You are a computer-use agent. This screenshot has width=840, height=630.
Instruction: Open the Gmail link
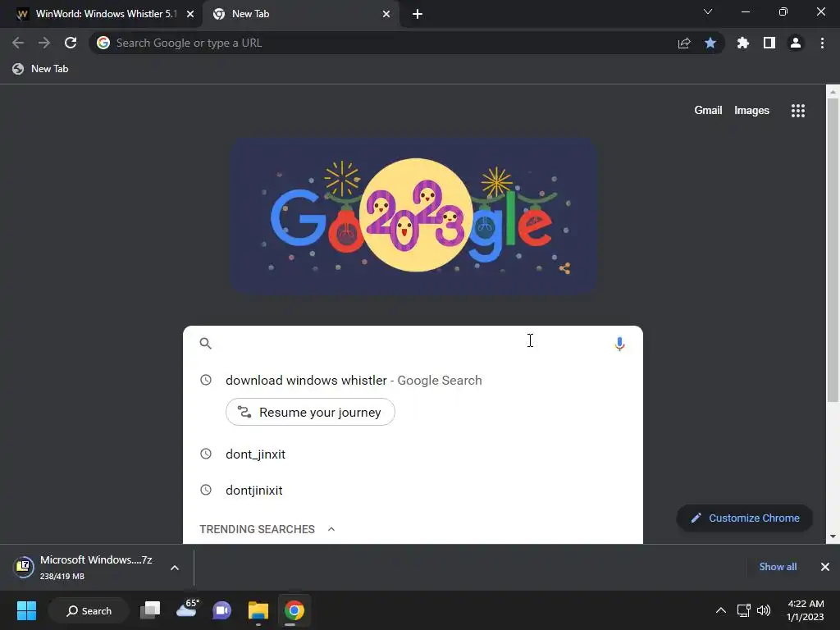tap(708, 111)
